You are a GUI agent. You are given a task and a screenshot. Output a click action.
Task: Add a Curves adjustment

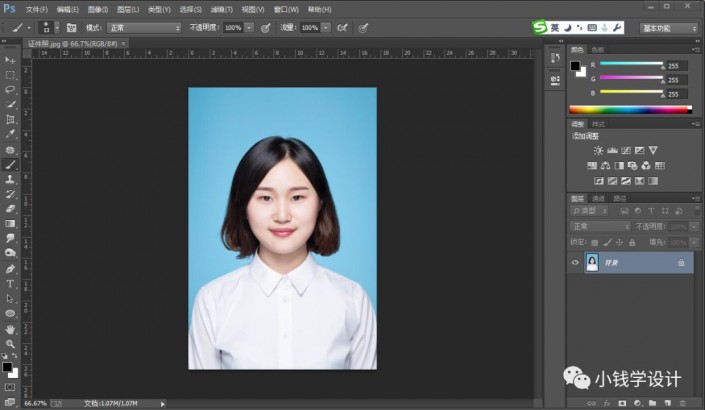(x=626, y=150)
